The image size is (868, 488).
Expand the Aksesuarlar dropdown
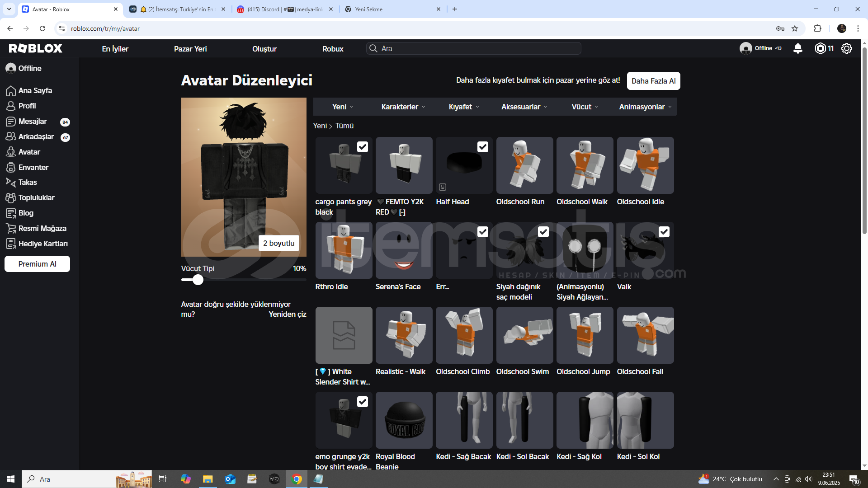tap(524, 107)
